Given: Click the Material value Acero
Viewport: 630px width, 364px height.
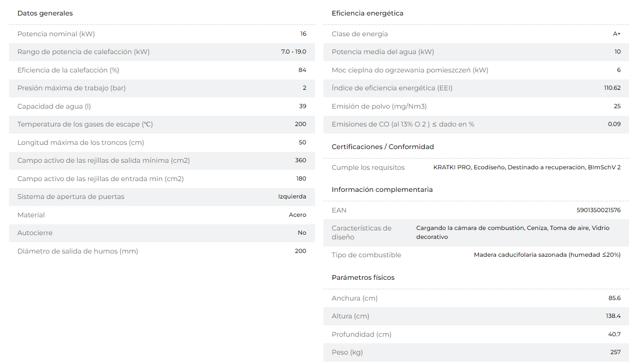Looking at the screenshot, I should point(298,215).
